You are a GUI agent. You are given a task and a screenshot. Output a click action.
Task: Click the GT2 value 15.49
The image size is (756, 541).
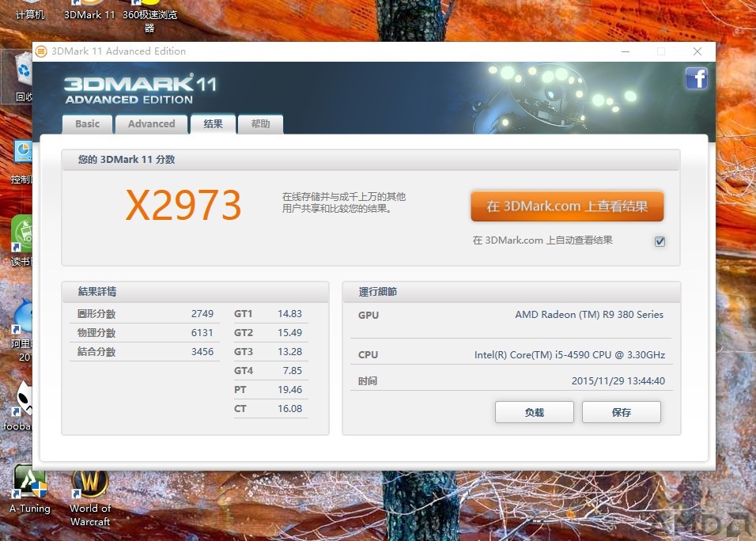[289, 333]
